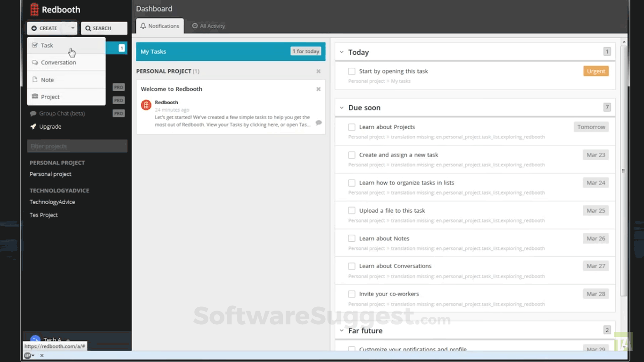Choose Conversation from the Create menu
Screen dimensions: 644x362
coord(66,63)
